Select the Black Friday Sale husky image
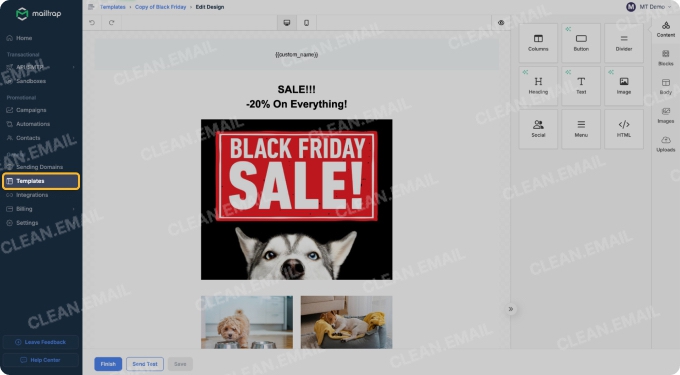The width and height of the screenshot is (680, 375). click(x=297, y=199)
